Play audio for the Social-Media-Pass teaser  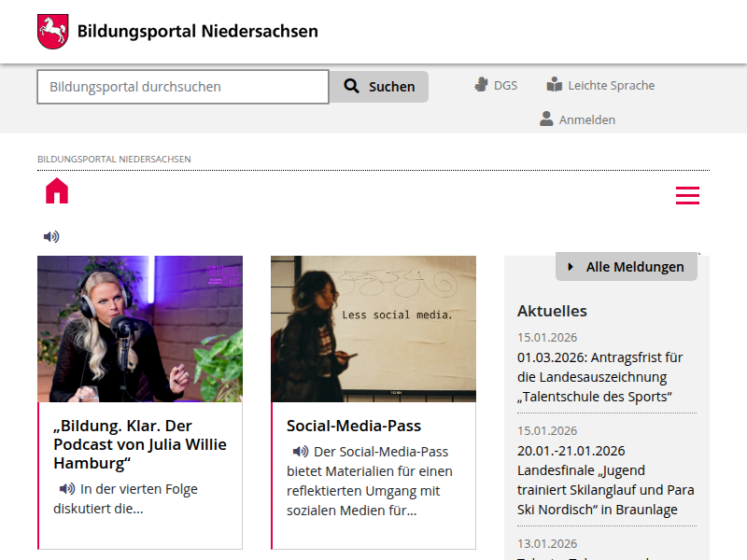click(300, 452)
